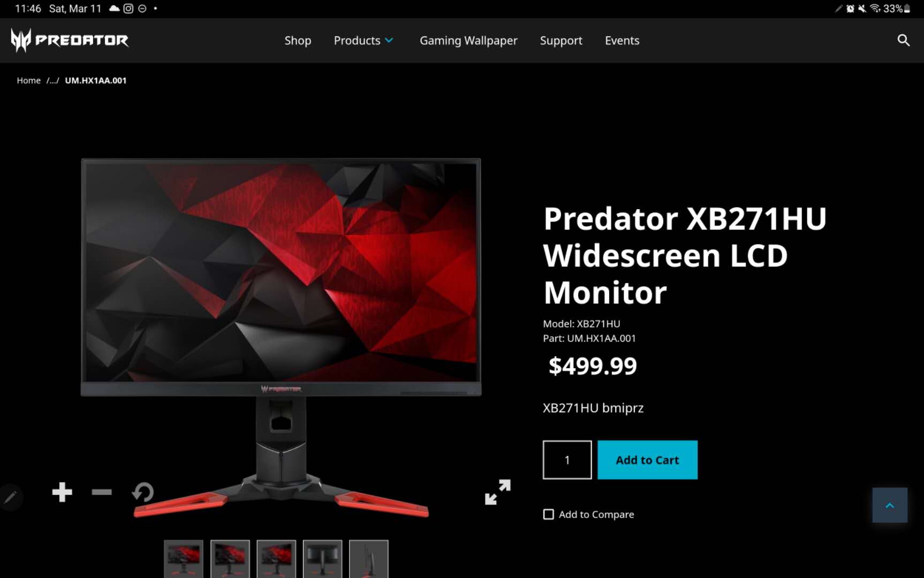Click the Predator logo in header
Image resolution: width=924 pixels, height=578 pixels.
(70, 40)
